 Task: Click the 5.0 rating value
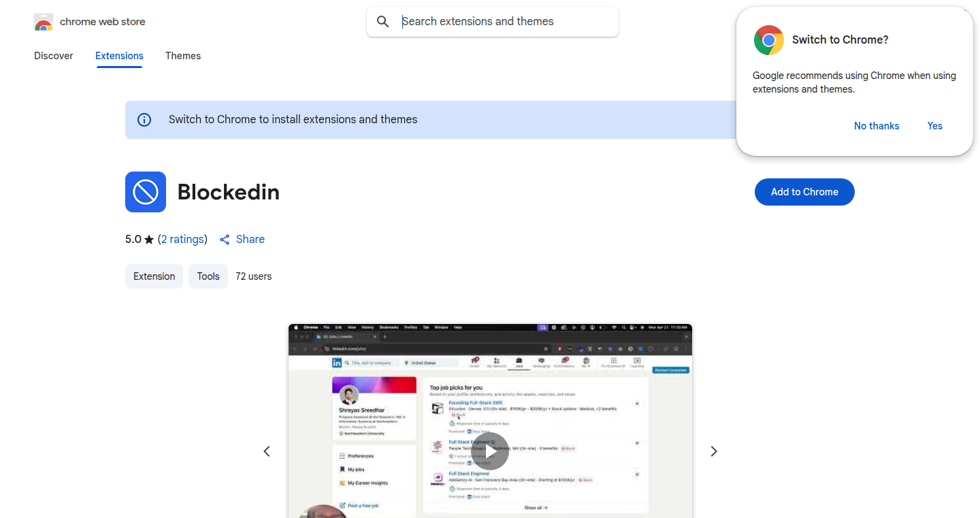point(133,240)
